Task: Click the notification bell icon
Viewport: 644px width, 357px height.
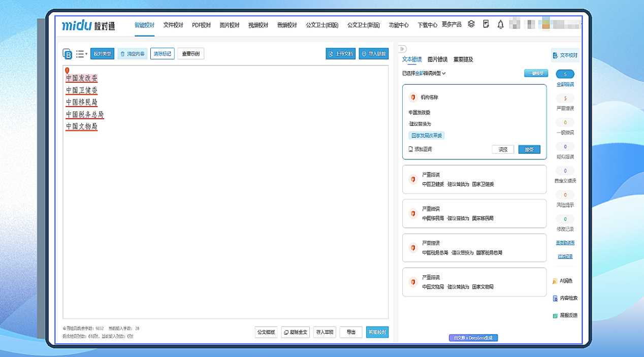Action: pos(500,24)
